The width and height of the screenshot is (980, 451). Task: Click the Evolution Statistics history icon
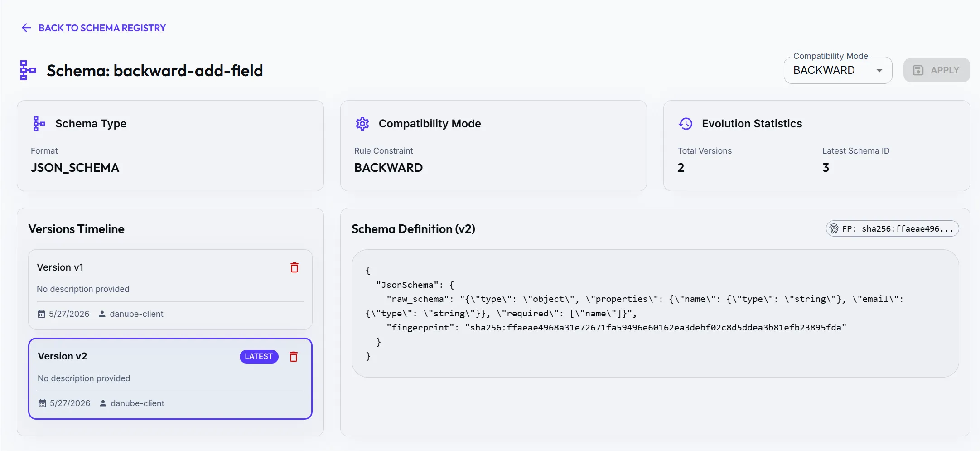[686, 124]
